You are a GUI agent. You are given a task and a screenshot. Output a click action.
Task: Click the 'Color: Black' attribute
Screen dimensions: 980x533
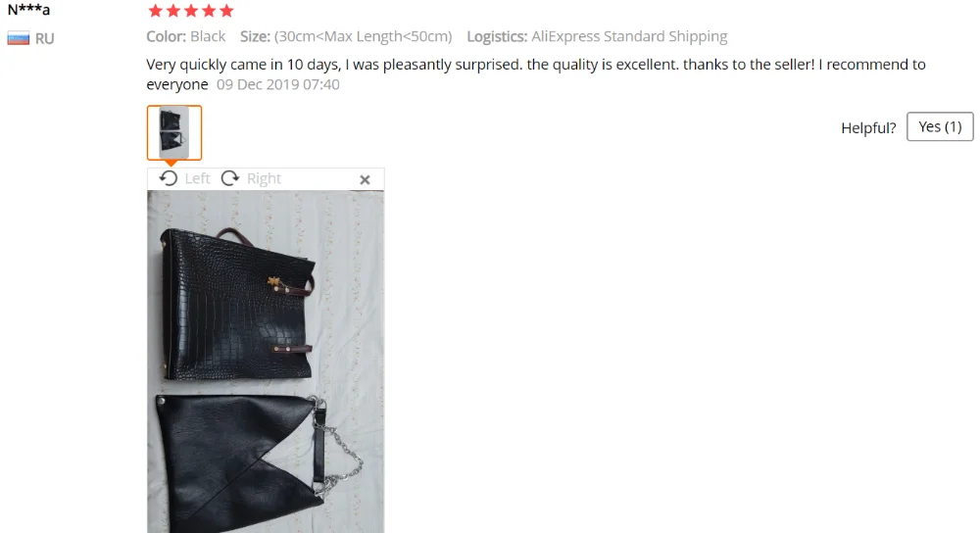pyautogui.click(x=185, y=36)
